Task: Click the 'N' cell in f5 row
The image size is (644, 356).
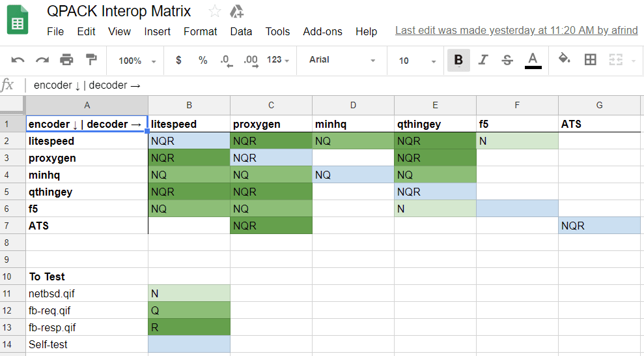Action: (x=436, y=209)
